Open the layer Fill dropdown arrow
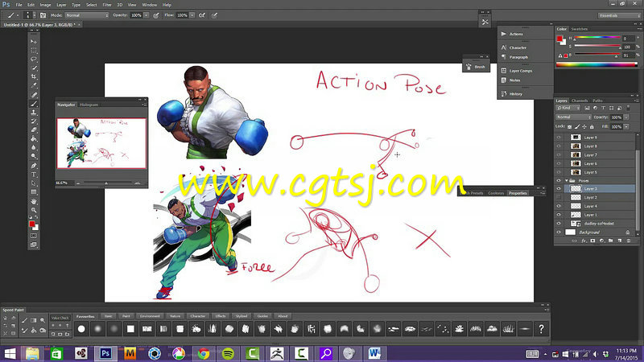 [x=626, y=127]
